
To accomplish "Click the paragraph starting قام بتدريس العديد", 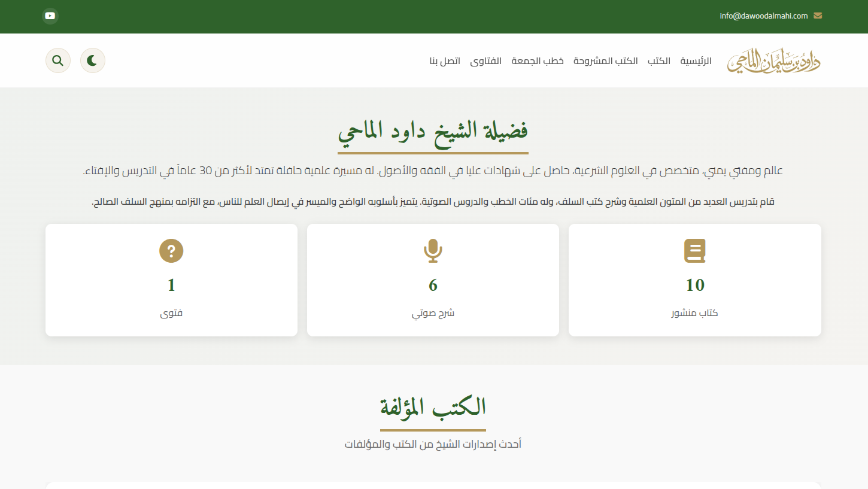I will point(433,202).
